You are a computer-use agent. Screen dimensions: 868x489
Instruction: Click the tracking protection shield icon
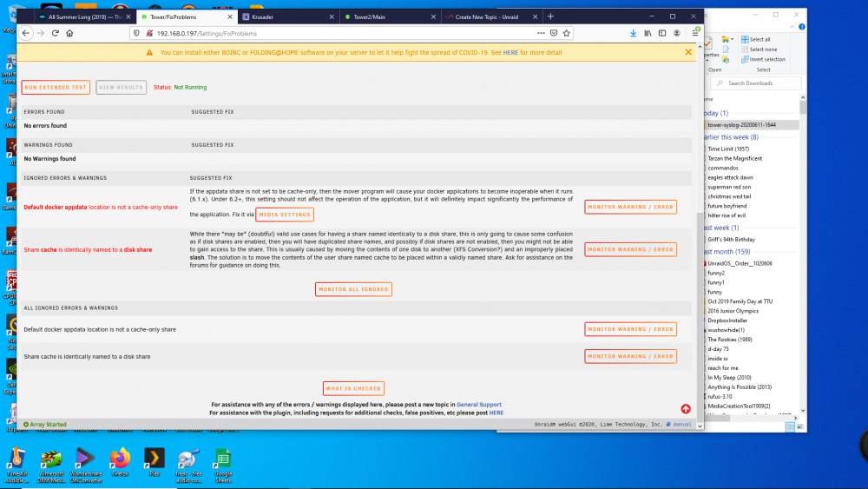pyautogui.click(x=137, y=33)
